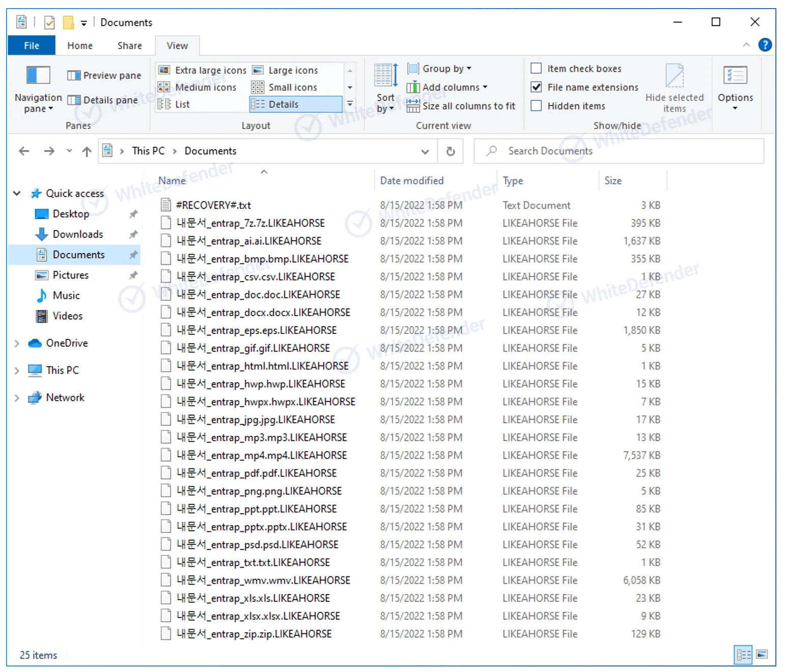
Task: Click the Navigation pane icon
Action: (38, 76)
